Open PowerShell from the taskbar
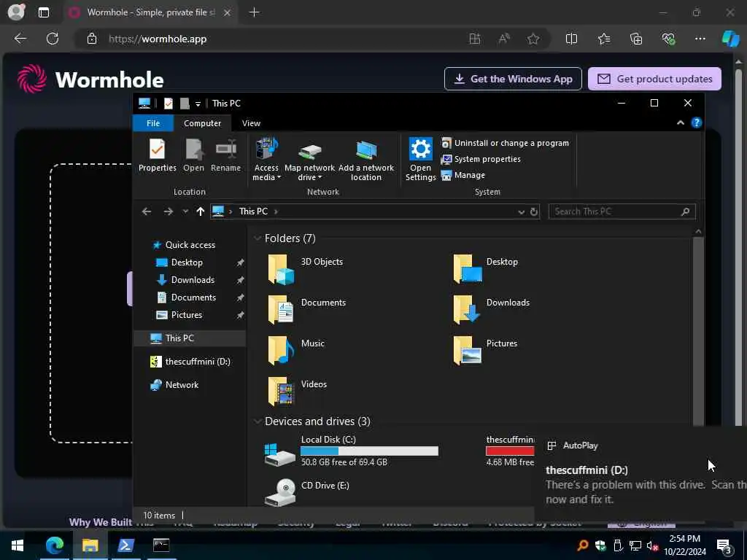 coord(125,545)
